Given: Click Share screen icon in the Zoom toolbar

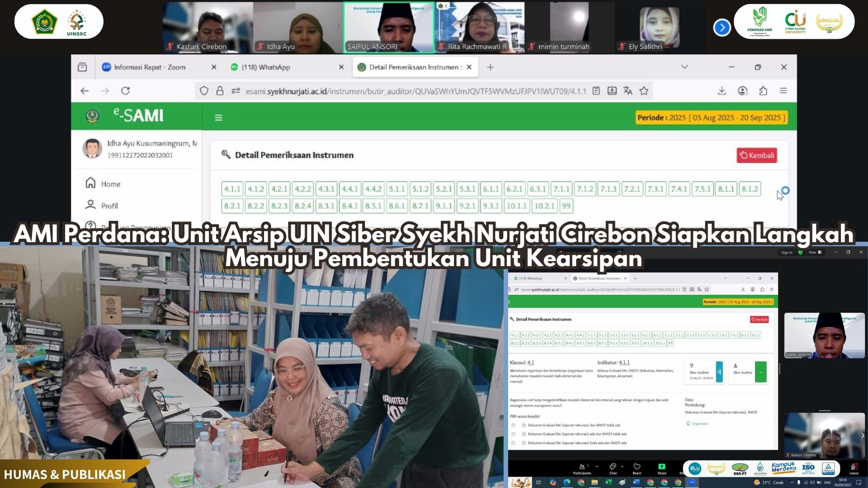Looking at the screenshot, I should tap(662, 467).
